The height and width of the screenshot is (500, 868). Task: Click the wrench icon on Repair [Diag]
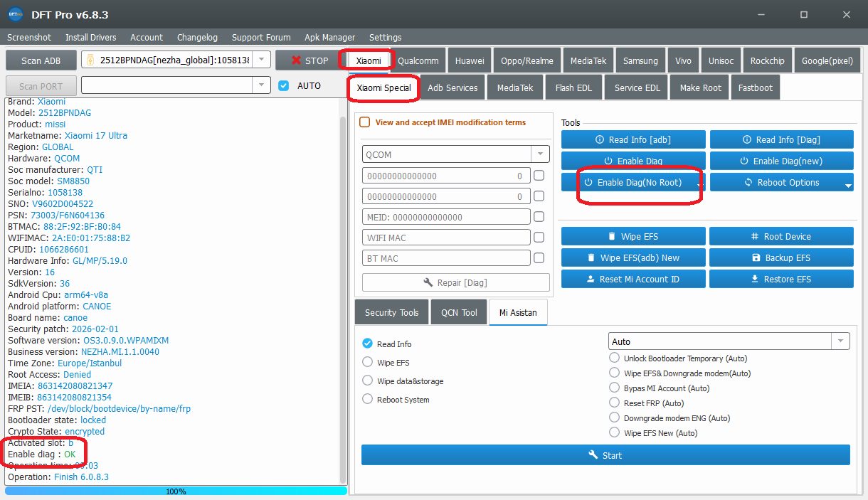pos(428,282)
